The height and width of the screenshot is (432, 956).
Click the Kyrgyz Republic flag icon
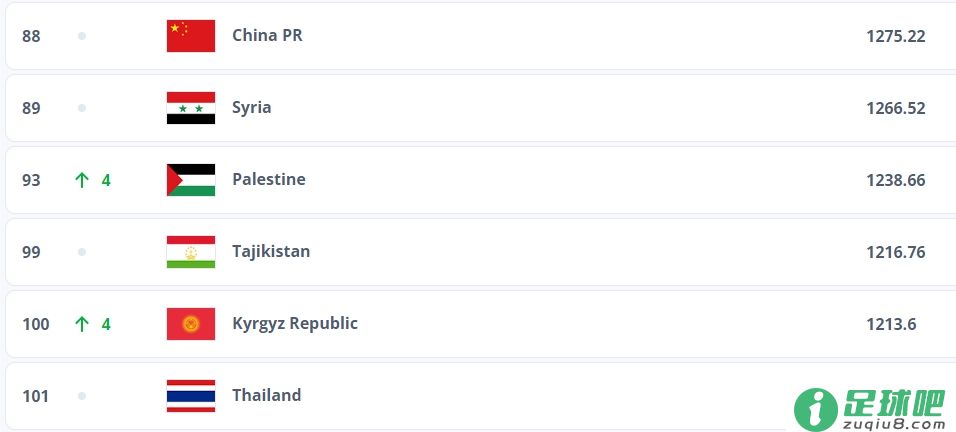(191, 324)
